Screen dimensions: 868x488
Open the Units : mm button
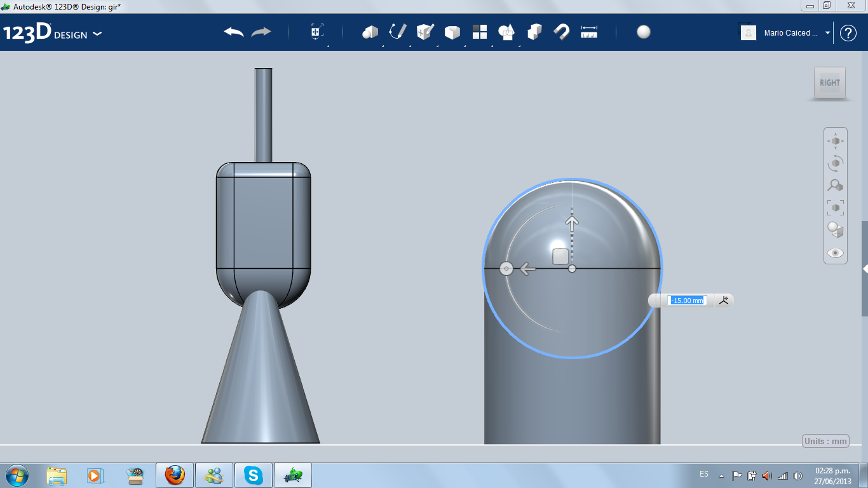pyautogui.click(x=826, y=442)
